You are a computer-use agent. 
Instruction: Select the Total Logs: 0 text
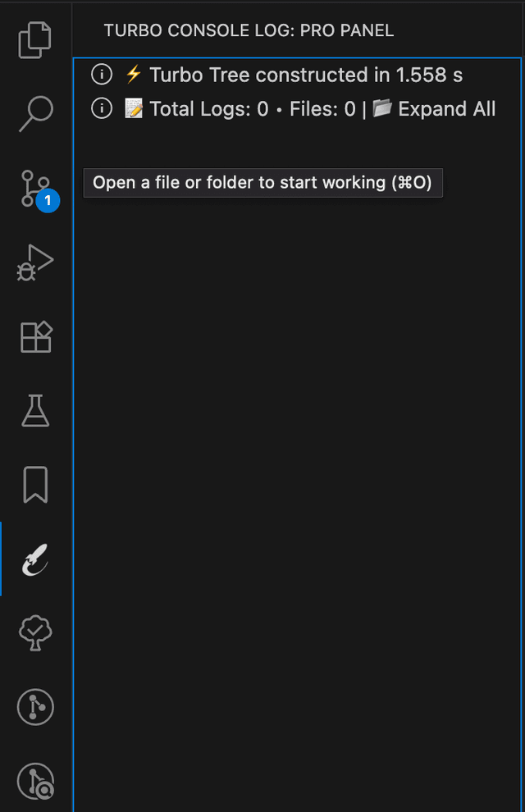click(x=208, y=108)
